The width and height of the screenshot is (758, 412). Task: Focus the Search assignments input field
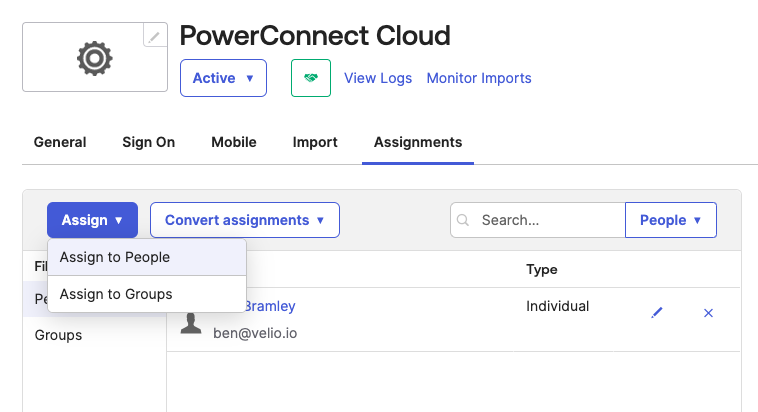548,220
